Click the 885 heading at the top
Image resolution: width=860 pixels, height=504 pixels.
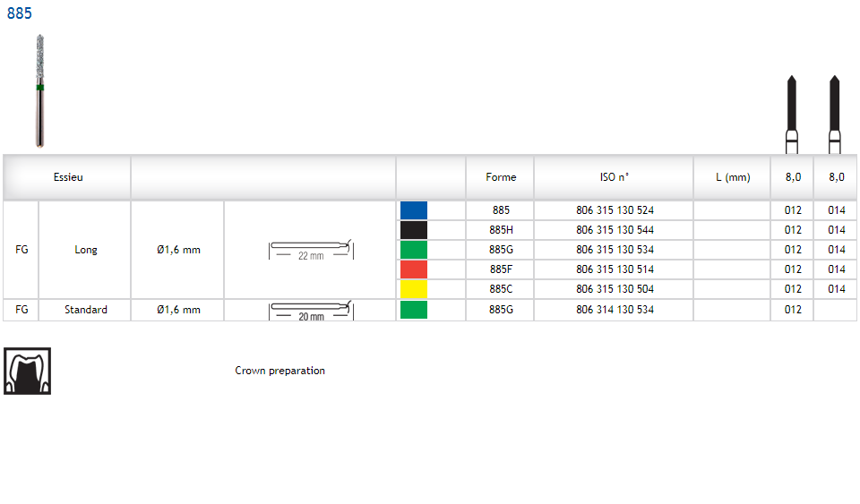point(20,14)
